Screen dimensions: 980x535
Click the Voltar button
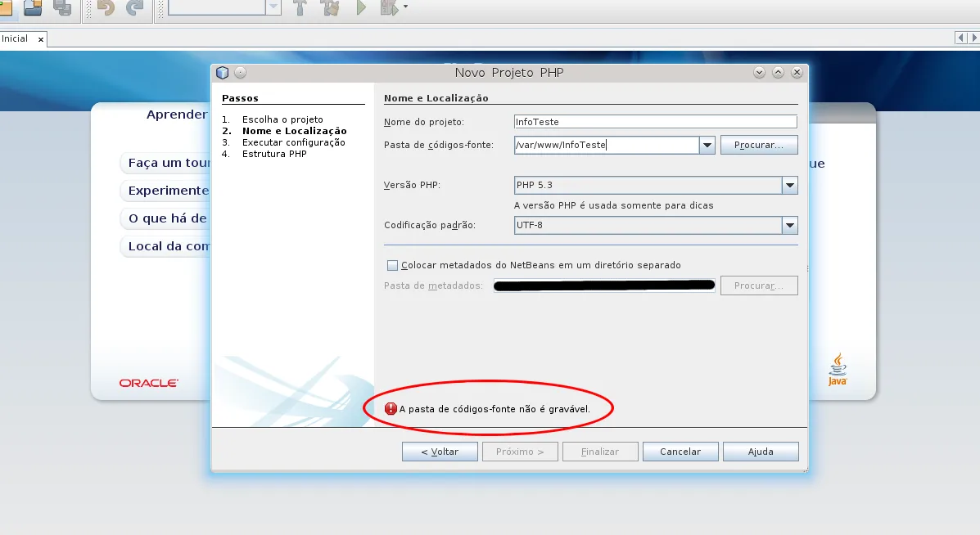pyautogui.click(x=440, y=452)
